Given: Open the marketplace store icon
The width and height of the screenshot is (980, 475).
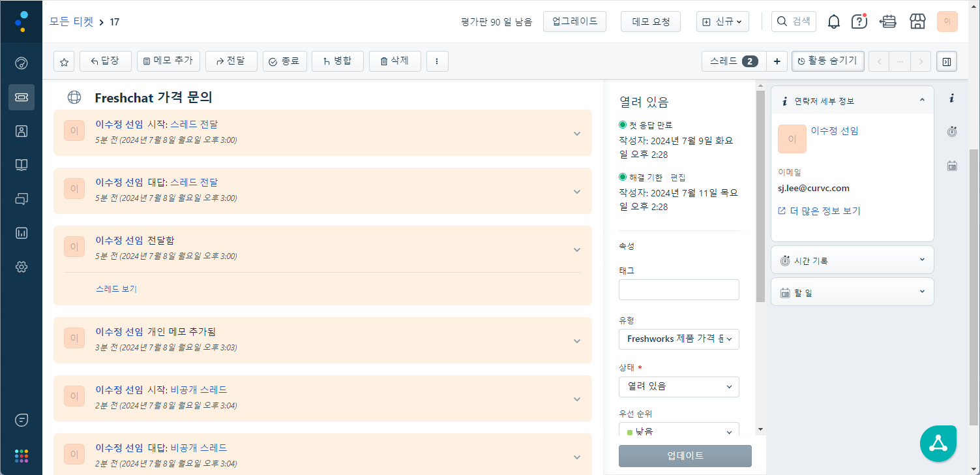Looking at the screenshot, I should (918, 22).
